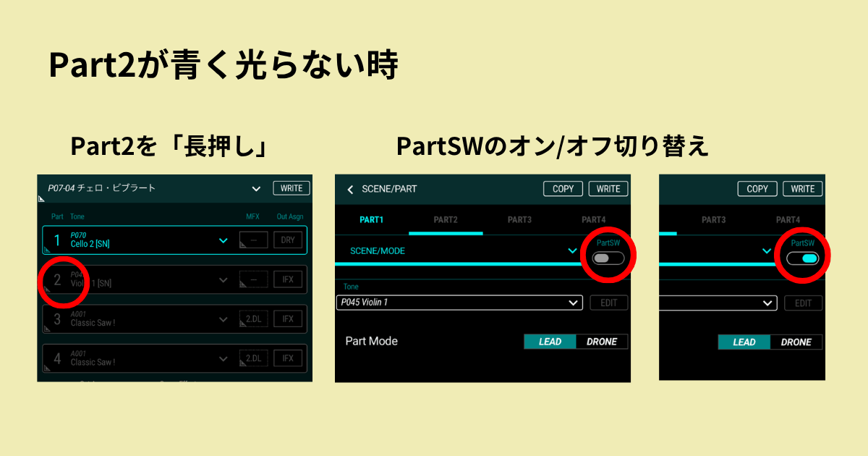
Task: Select LEAD in the panel with PartSW on
Action: coord(744,342)
